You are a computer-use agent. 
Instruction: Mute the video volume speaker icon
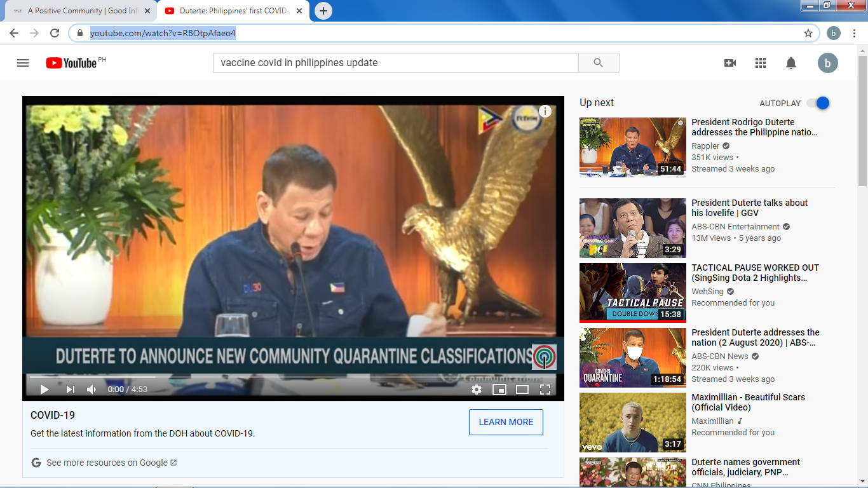(92, 390)
